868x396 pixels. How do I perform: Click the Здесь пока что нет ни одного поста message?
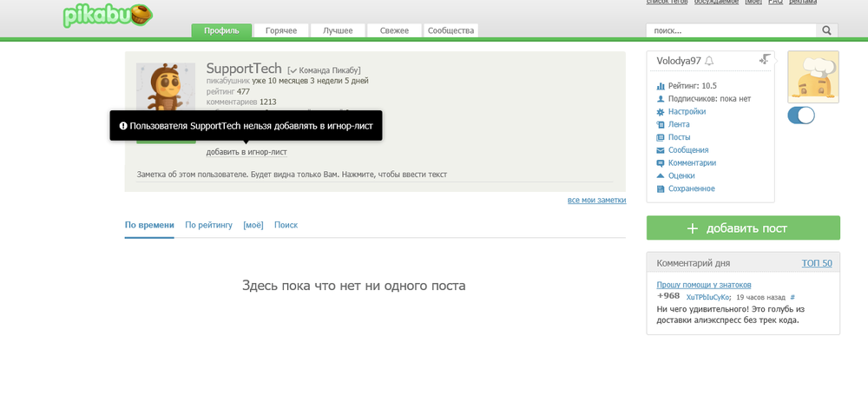(354, 286)
